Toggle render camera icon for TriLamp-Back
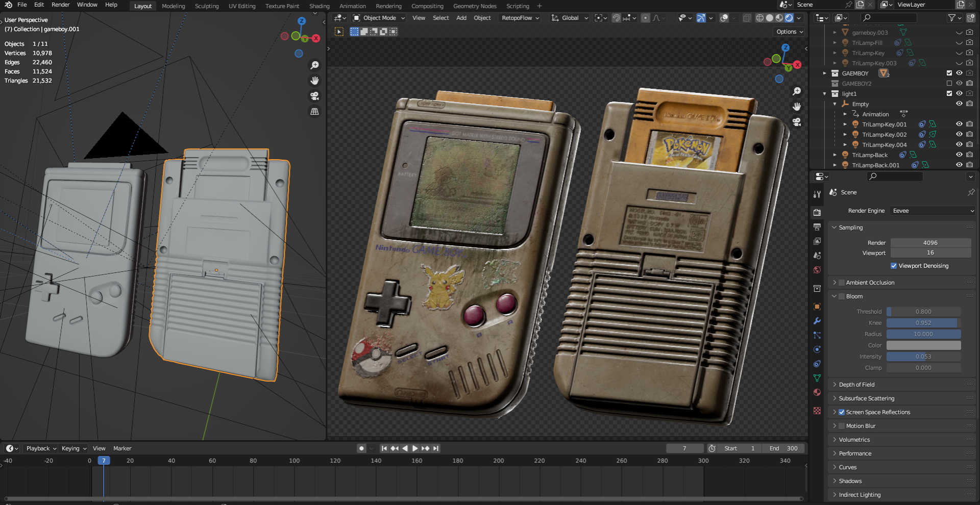The image size is (980, 505). tap(969, 155)
